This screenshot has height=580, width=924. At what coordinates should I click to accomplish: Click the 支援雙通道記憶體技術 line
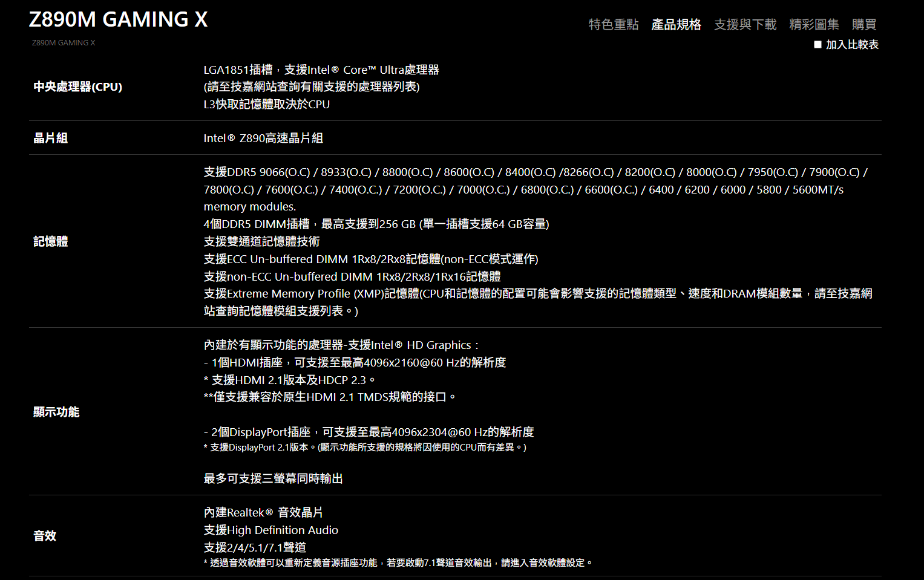coord(261,241)
